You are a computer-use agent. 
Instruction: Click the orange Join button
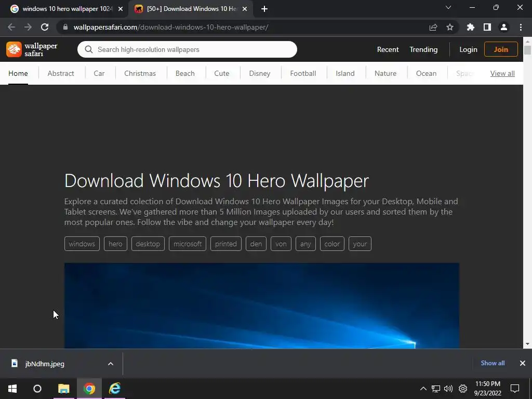click(501, 49)
